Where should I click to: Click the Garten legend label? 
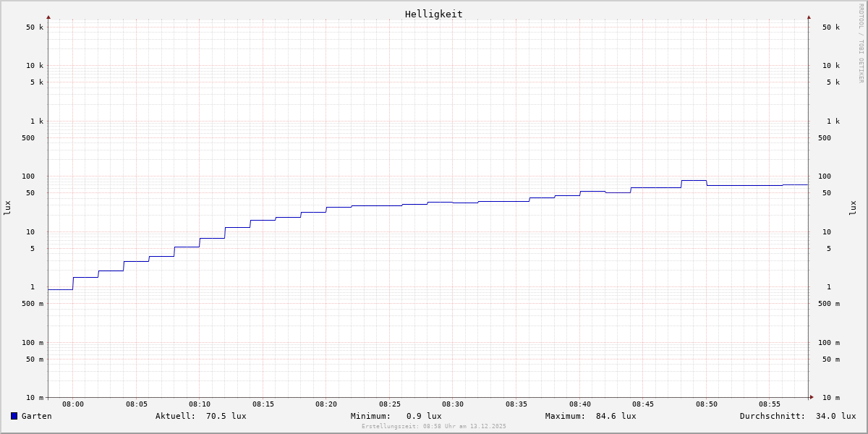point(37,416)
